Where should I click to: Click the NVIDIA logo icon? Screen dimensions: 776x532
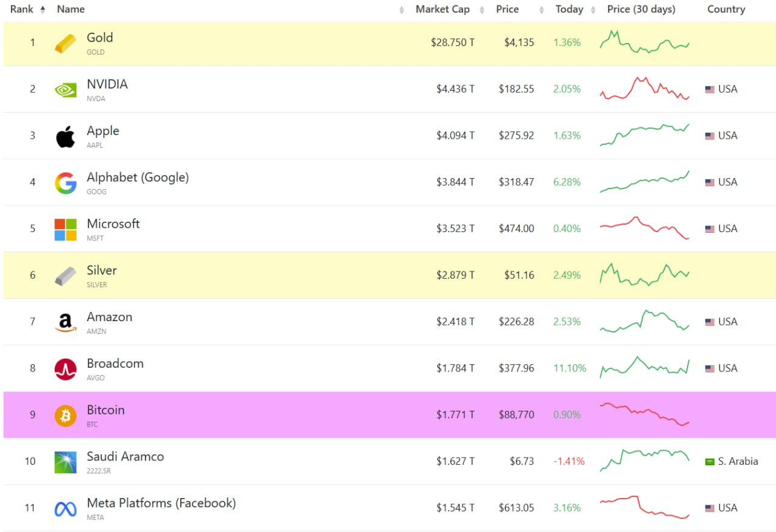click(65, 90)
